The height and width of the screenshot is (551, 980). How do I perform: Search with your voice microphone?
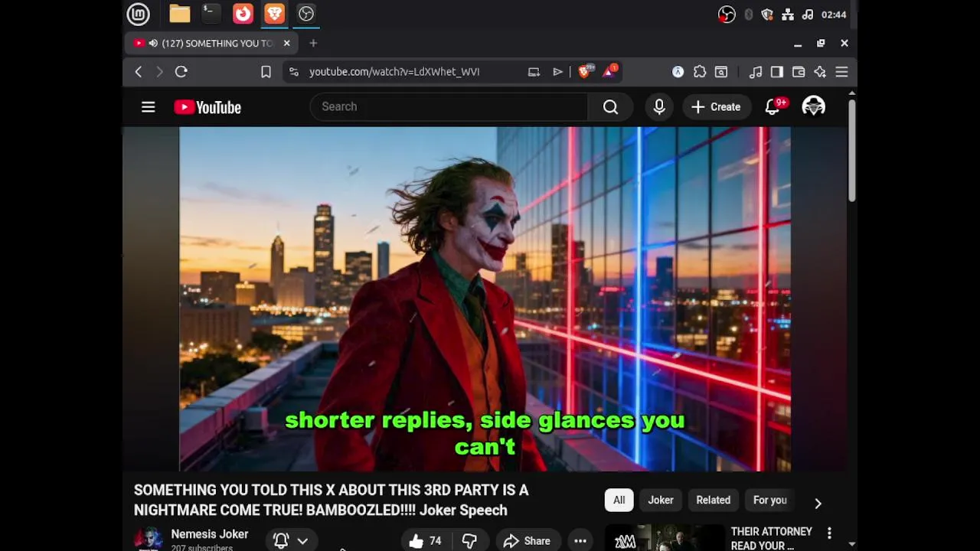659,107
